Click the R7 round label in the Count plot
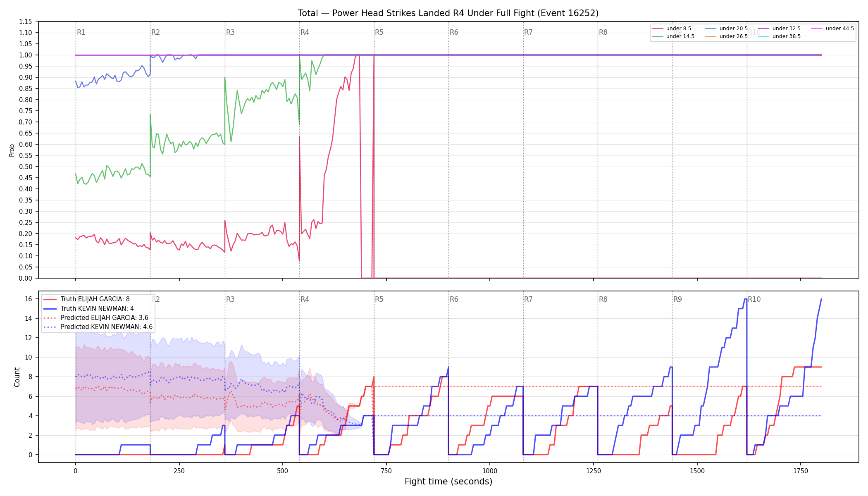 coord(528,299)
